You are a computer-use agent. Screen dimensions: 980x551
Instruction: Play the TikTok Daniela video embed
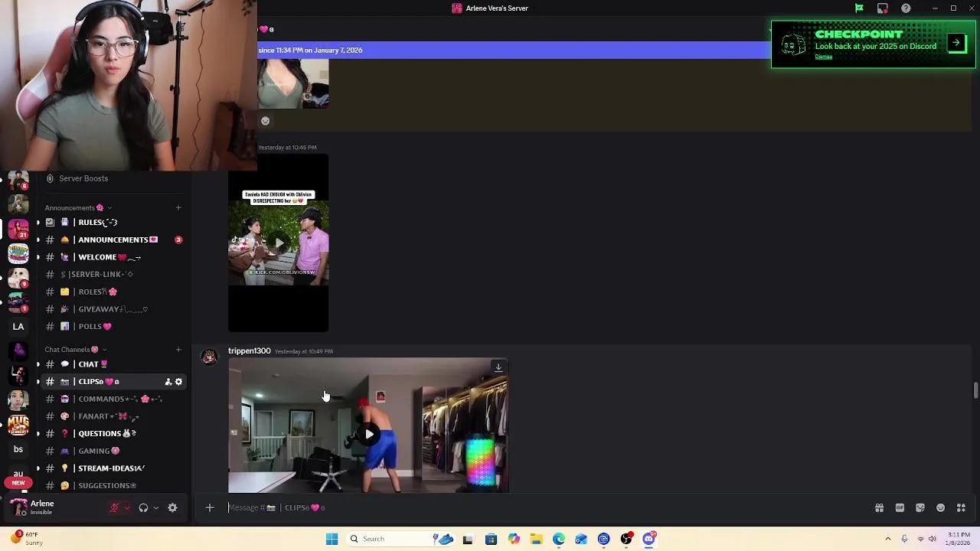(279, 243)
